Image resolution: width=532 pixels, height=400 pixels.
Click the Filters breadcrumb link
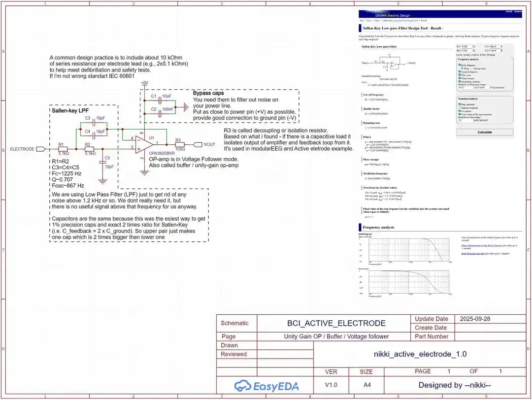coord(377,21)
